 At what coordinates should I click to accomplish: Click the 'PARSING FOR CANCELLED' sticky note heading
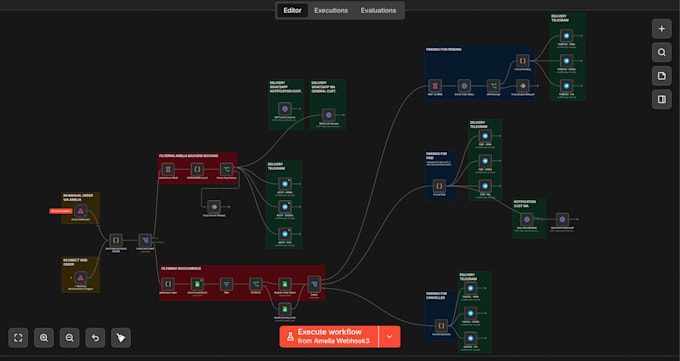pyautogui.click(x=437, y=296)
